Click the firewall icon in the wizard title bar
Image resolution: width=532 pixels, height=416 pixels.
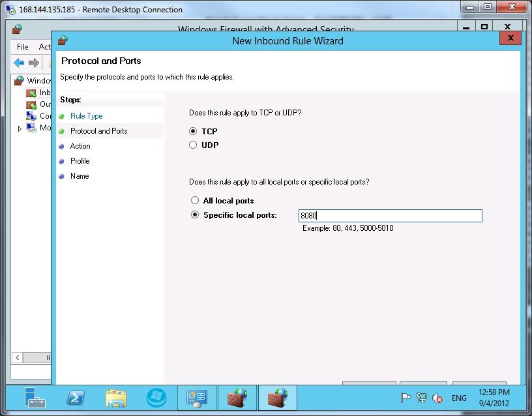click(x=63, y=40)
